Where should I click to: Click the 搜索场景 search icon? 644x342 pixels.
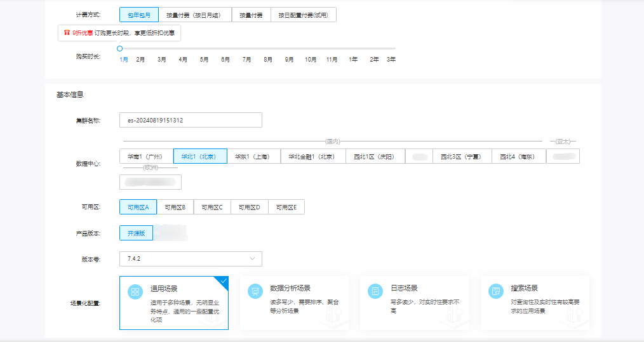(495, 291)
